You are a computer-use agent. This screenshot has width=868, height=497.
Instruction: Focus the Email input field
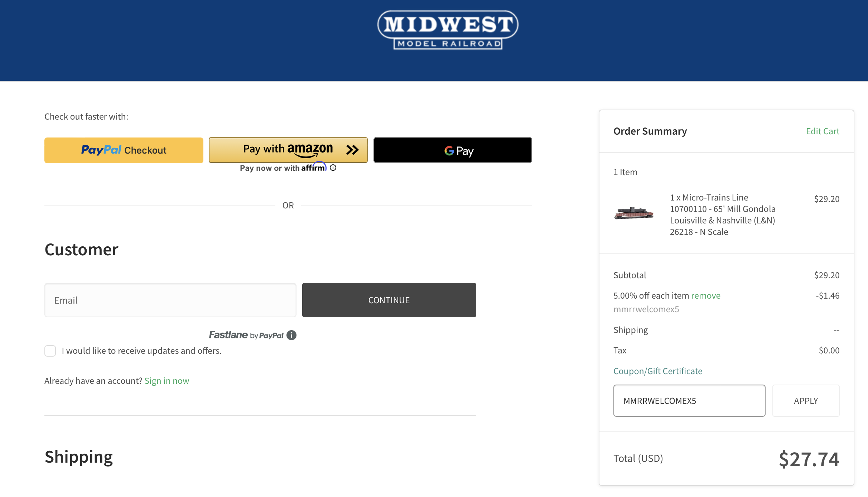(x=170, y=300)
